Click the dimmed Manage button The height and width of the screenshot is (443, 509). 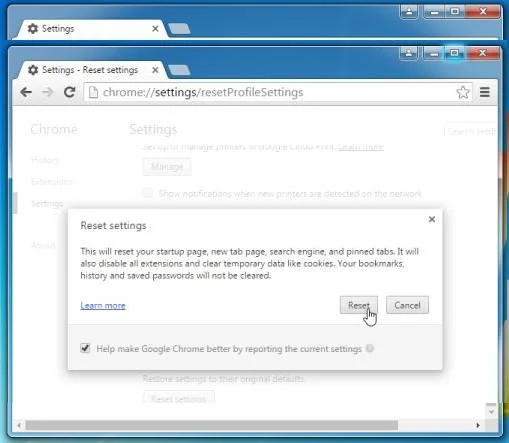click(167, 166)
